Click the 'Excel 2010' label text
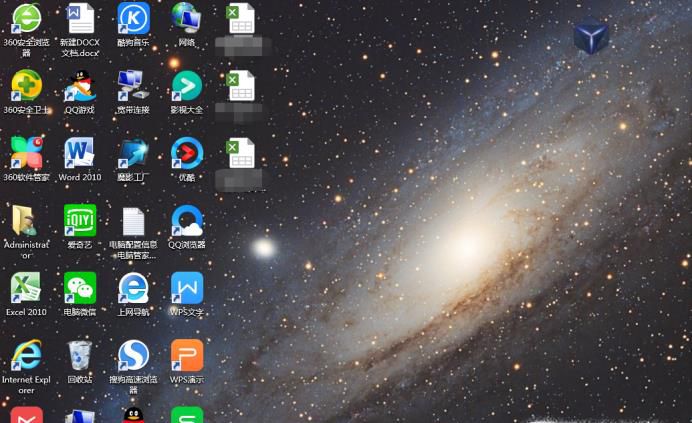The height and width of the screenshot is (423, 692). click(26, 312)
